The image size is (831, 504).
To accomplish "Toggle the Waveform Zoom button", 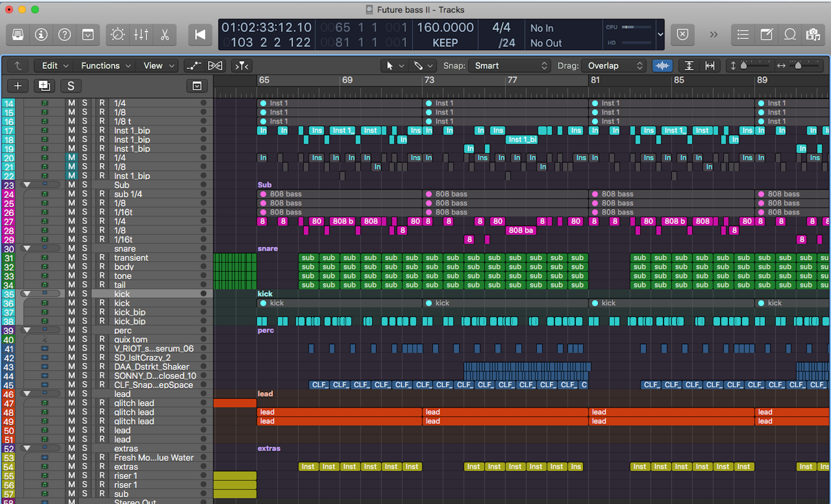I will point(662,66).
